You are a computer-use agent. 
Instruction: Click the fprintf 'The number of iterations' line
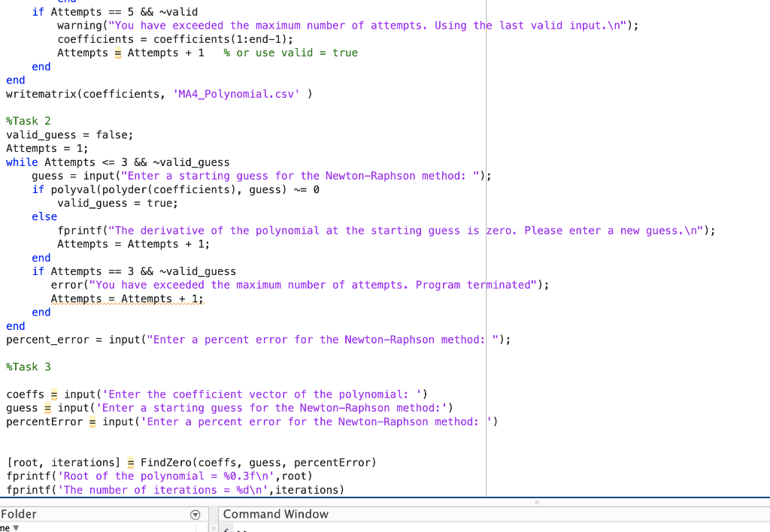tap(174, 490)
